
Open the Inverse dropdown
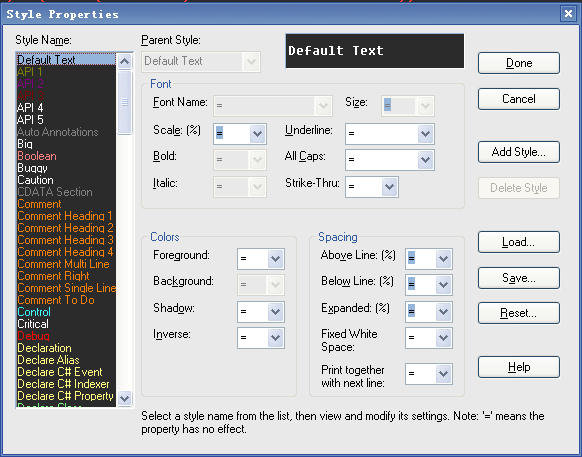pos(275,338)
